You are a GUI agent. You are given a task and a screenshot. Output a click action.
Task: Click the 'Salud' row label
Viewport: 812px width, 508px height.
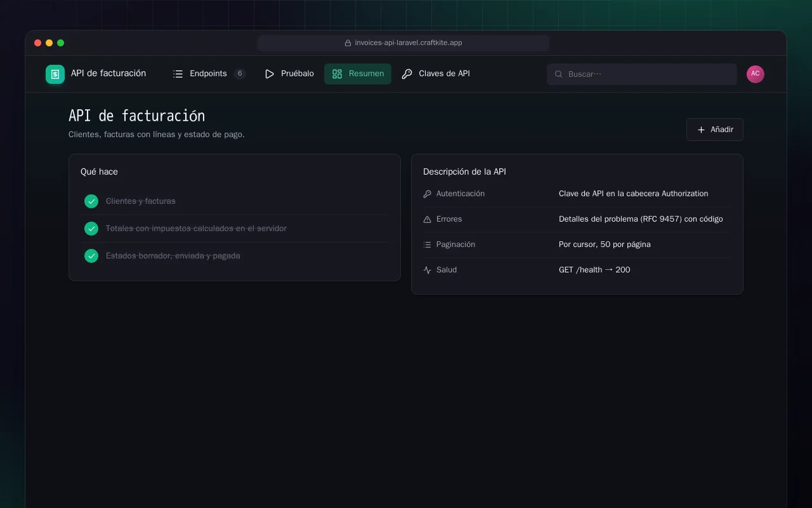[x=447, y=270]
